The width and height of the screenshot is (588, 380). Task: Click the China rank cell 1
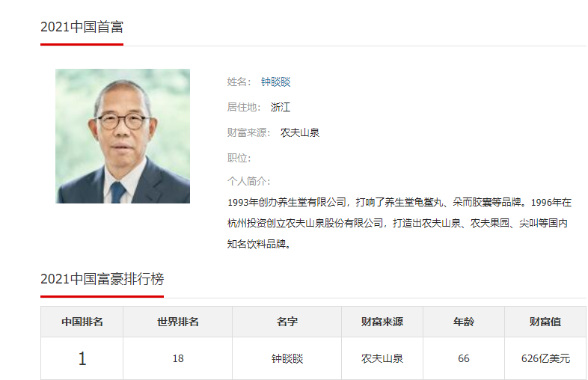82,358
